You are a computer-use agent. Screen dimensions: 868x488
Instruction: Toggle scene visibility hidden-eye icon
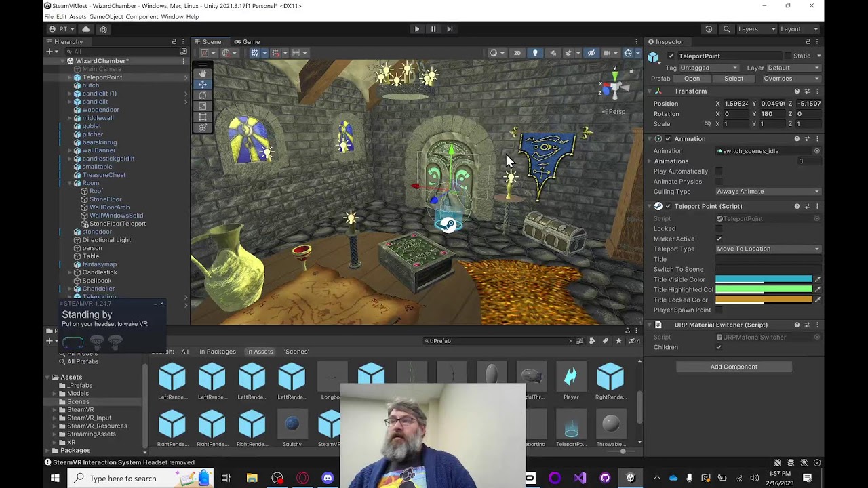(x=591, y=53)
